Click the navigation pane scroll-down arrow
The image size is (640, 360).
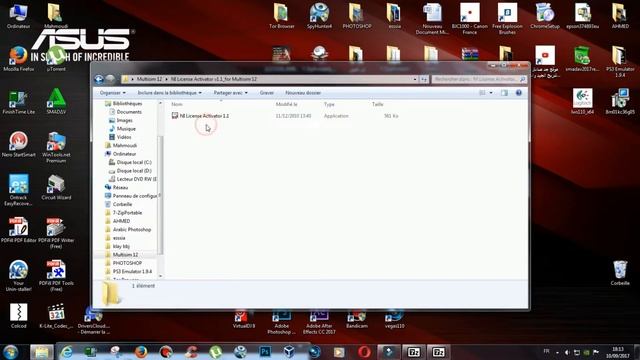coord(160,276)
